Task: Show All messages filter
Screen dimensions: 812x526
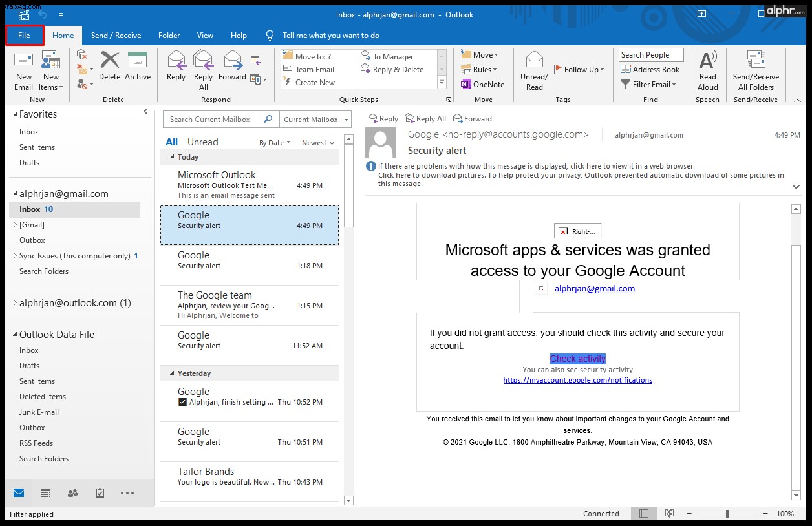Action: [171, 142]
